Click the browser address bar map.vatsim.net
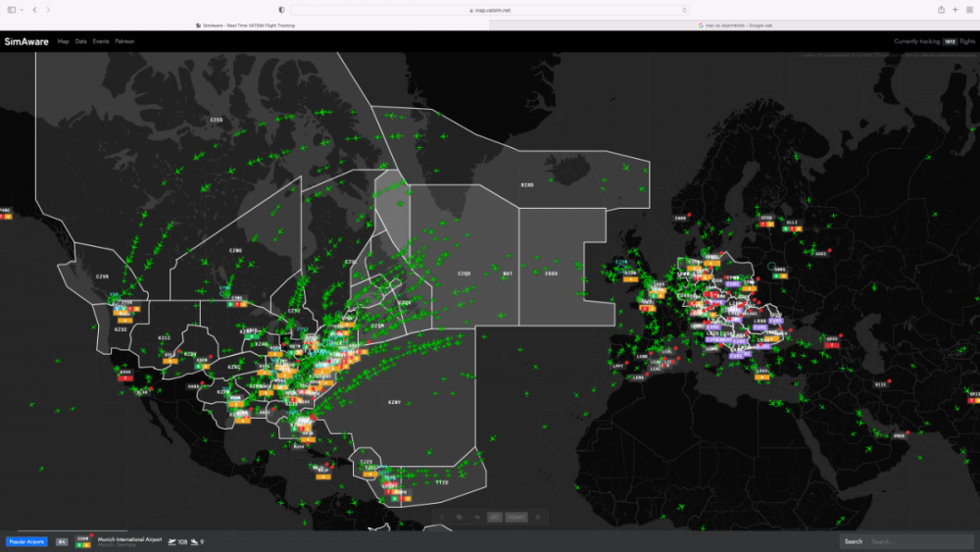The width and height of the screenshot is (980, 552). pos(492,10)
